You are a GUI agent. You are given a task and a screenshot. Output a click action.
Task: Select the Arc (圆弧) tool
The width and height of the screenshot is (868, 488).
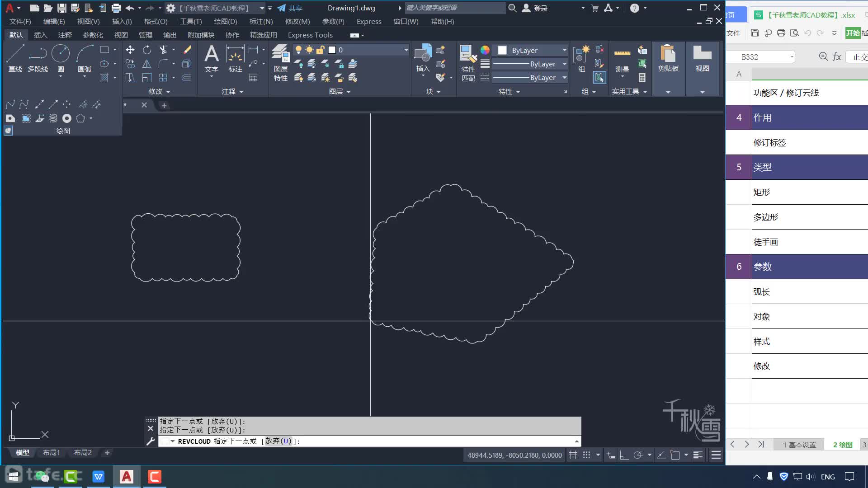(85, 58)
